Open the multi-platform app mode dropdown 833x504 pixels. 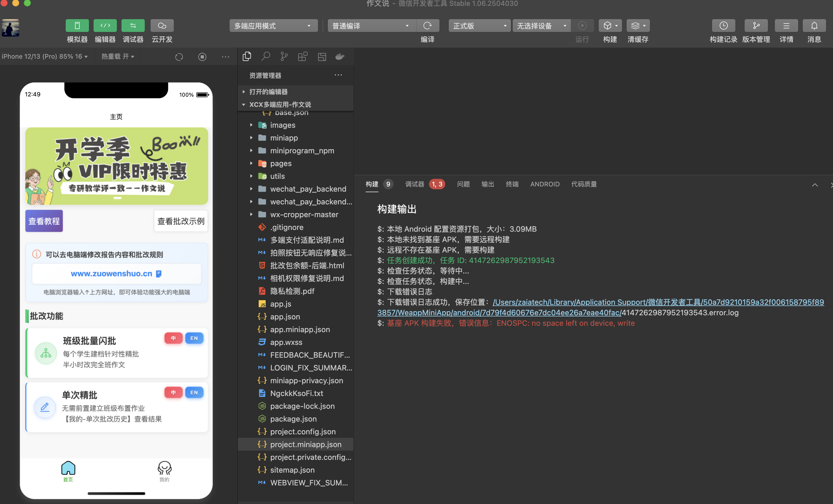(x=273, y=26)
